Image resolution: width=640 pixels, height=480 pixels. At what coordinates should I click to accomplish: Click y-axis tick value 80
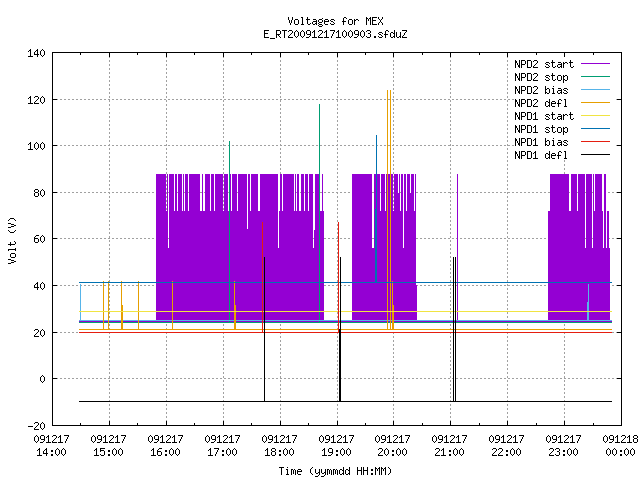pos(39,193)
